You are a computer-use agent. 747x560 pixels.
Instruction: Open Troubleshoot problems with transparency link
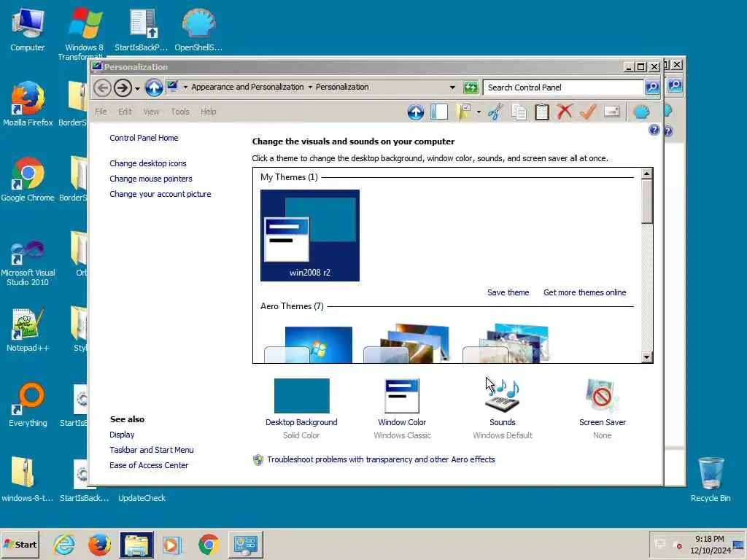pos(381,459)
